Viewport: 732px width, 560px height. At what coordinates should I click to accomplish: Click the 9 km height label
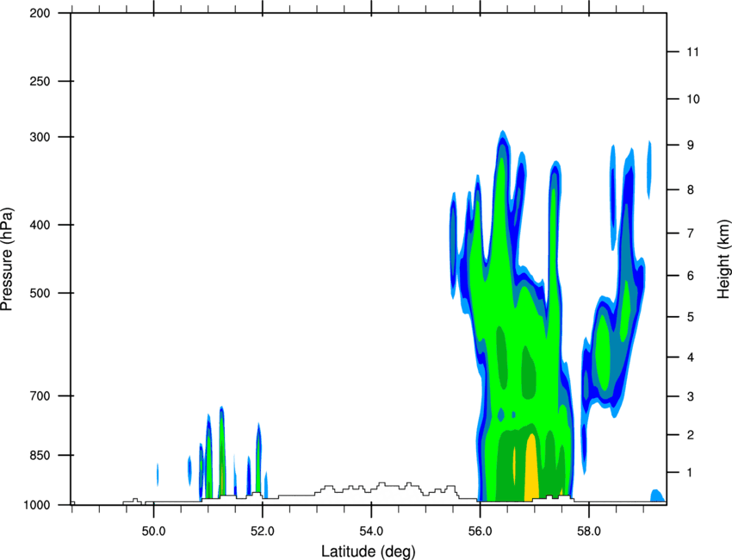[x=691, y=146]
